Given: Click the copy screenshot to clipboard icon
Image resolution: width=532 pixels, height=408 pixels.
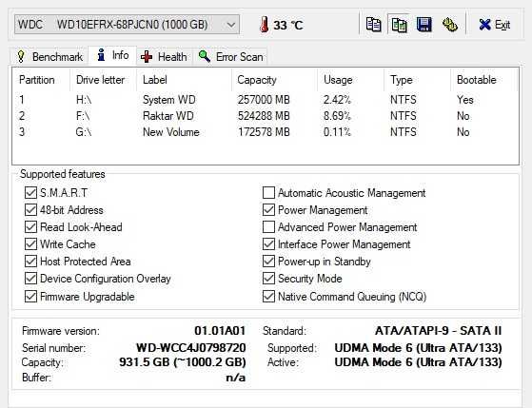Looking at the screenshot, I should pos(399,25).
